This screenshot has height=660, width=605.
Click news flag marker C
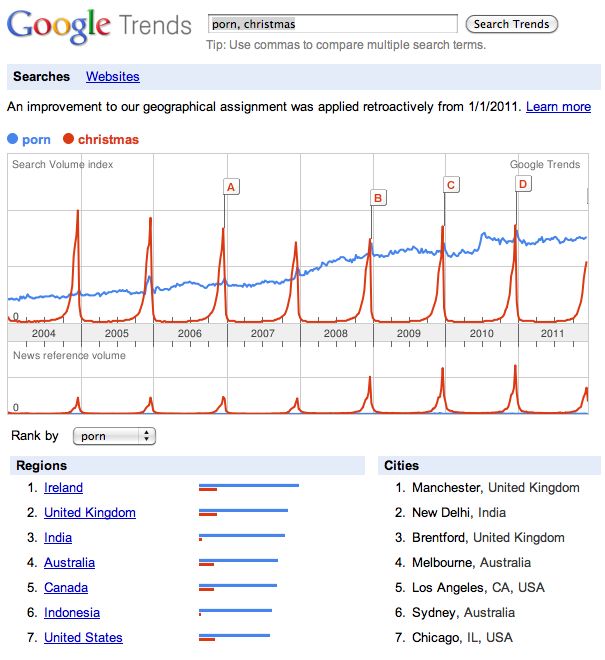pyautogui.click(x=451, y=184)
